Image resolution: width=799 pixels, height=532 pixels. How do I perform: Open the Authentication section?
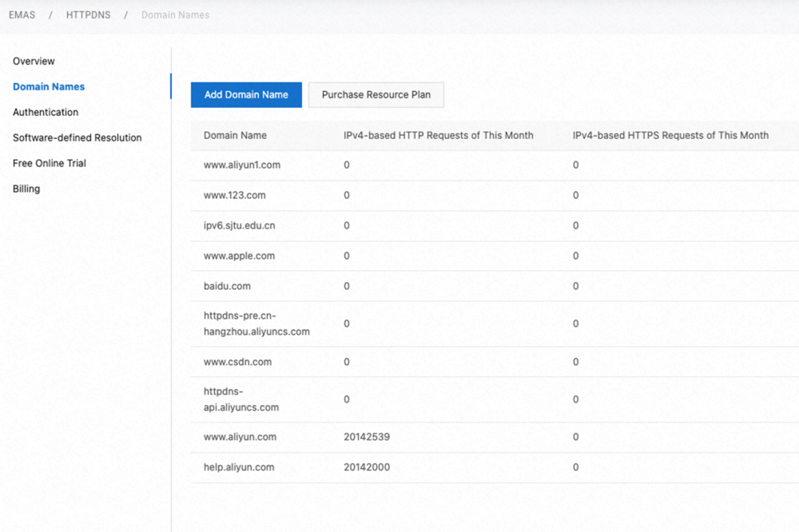coord(45,112)
